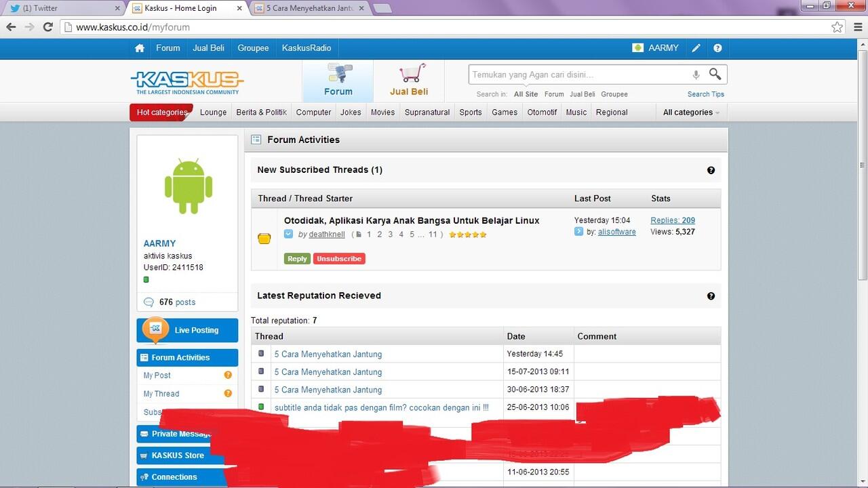Click the AARMY username in the top bar
This screenshot has width=868, height=488.
[x=663, y=48]
